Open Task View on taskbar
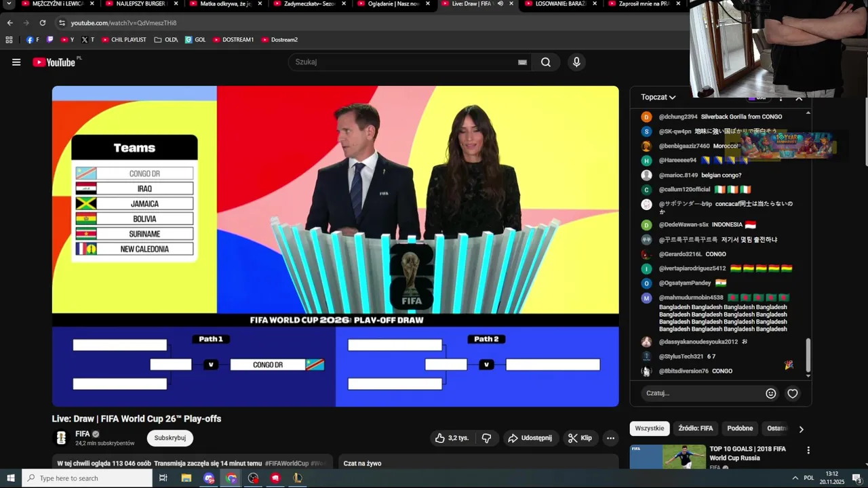Screen dimensions: 868x488 click(x=163, y=478)
